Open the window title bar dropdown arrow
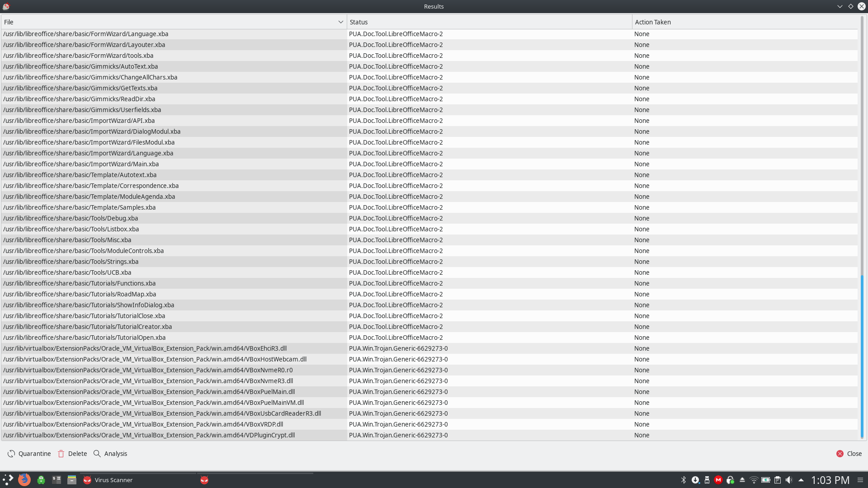 pos(840,6)
